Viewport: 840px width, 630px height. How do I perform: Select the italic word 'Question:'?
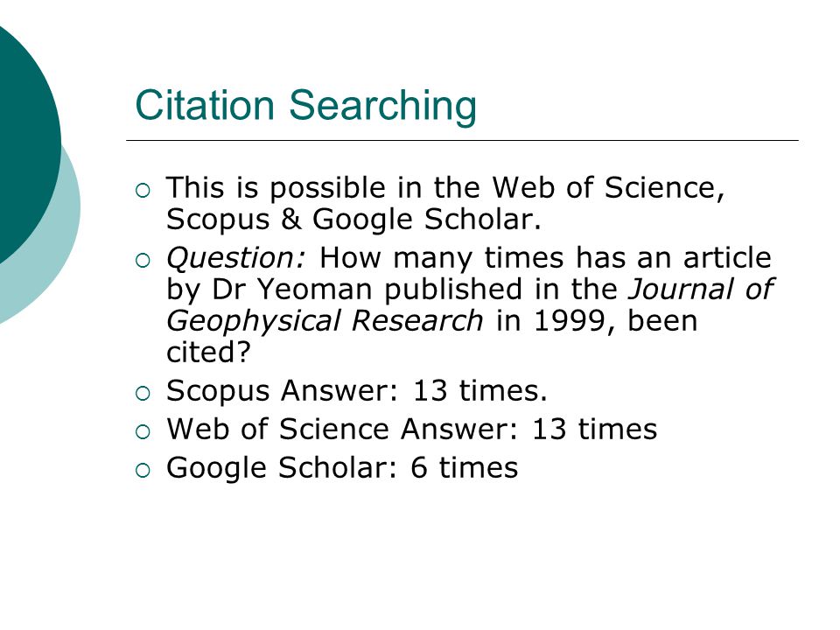tap(235, 258)
